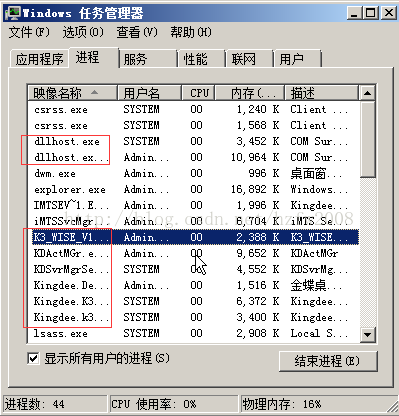The image size is (399, 416).
Task: Switch to the 应用程序 tab
Action: tap(39, 59)
